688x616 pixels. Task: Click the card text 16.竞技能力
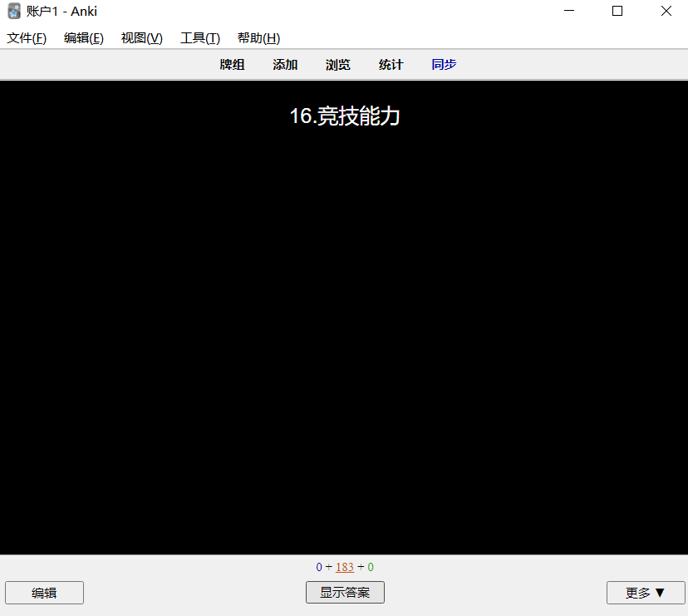345,116
